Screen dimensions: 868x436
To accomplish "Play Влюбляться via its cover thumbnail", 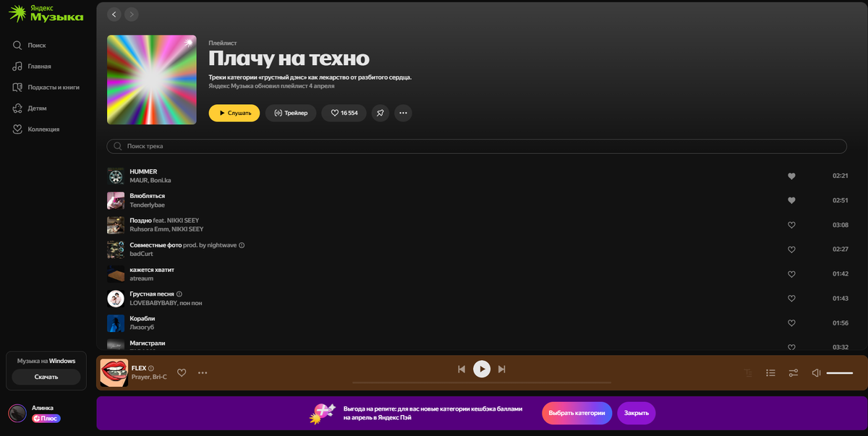I will click(116, 200).
